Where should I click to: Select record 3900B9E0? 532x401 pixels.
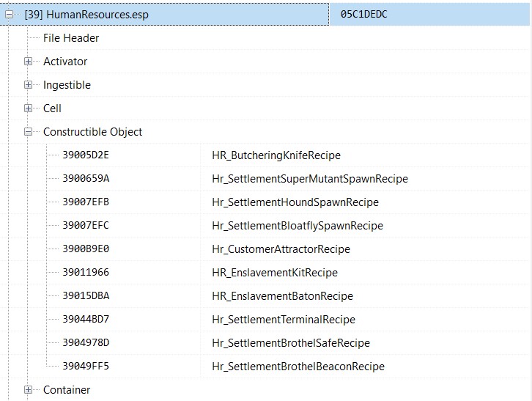tap(86, 249)
